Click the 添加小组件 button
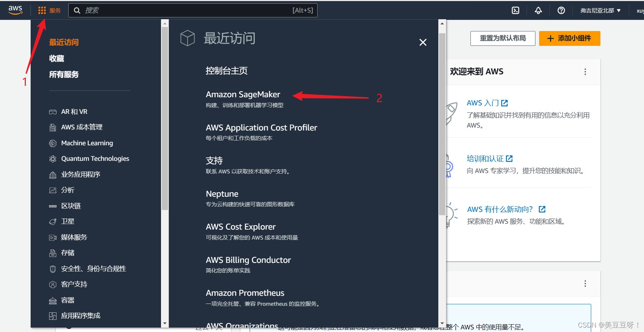The width and height of the screenshot is (644, 332). (569, 38)
